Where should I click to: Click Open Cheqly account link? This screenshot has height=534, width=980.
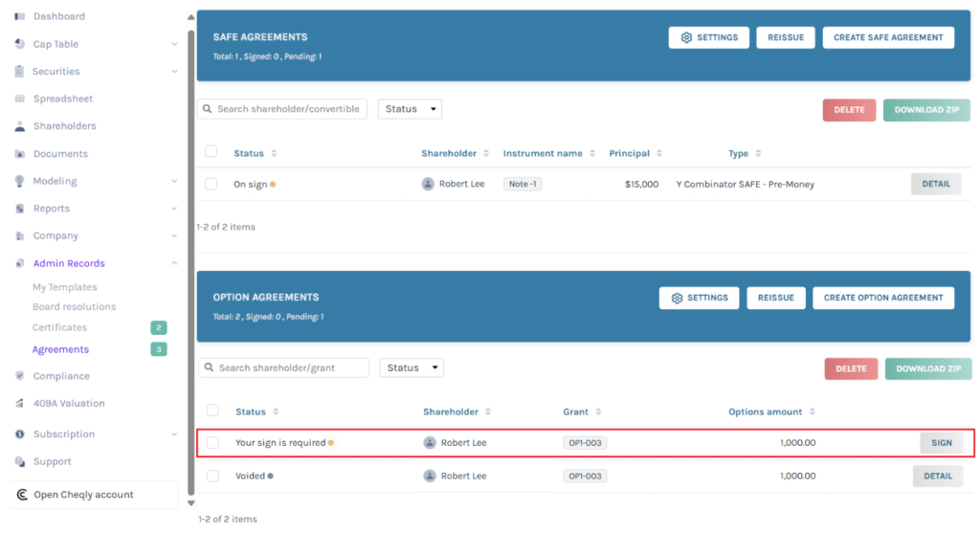[83, 495]
